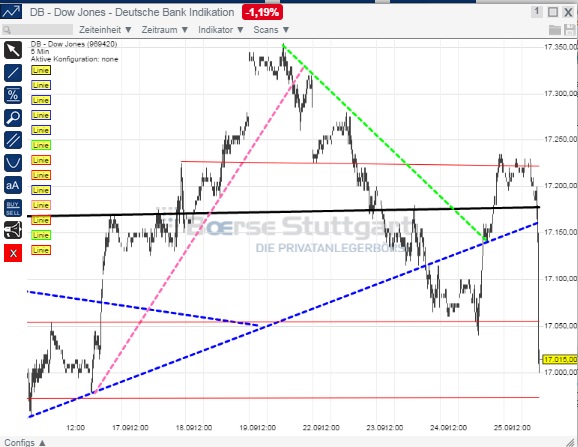Viewport: 578px width, 447px height.
Task: Click the symbol search input field
Action: pyautogui.click(x=37, y=30)
